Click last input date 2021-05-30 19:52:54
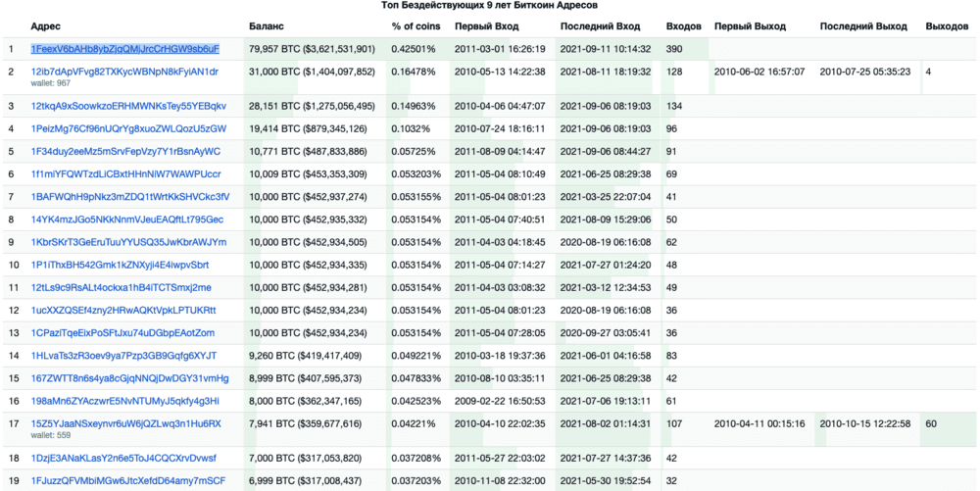 pos(605,481)
